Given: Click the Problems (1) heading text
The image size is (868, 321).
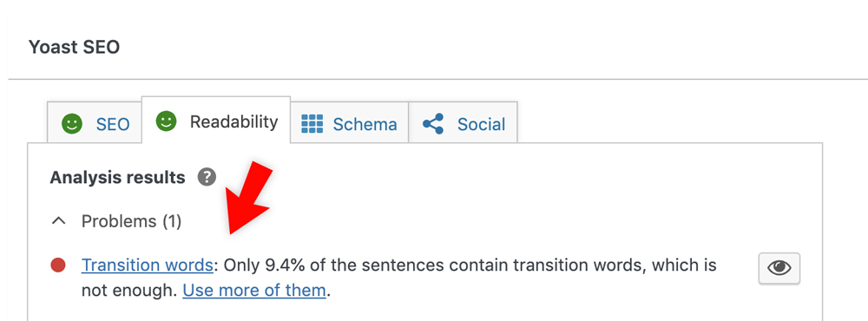Looking at the screenshot, I should tap(132, 221).
